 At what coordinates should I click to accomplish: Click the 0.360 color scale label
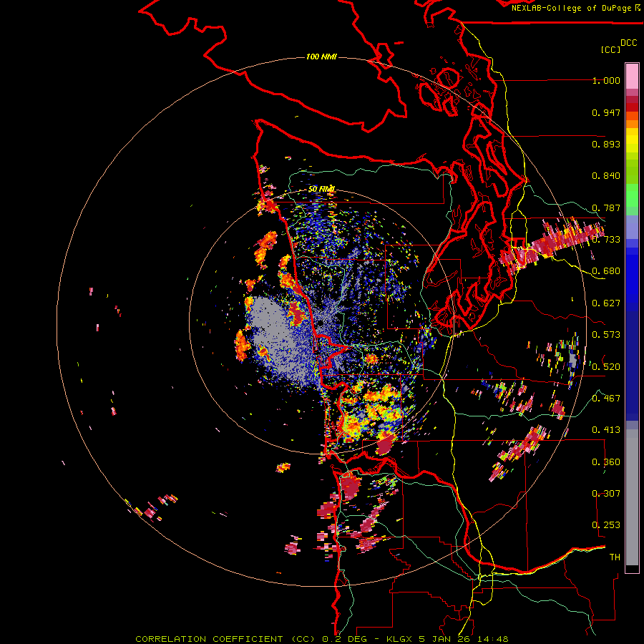click(606, 462)
